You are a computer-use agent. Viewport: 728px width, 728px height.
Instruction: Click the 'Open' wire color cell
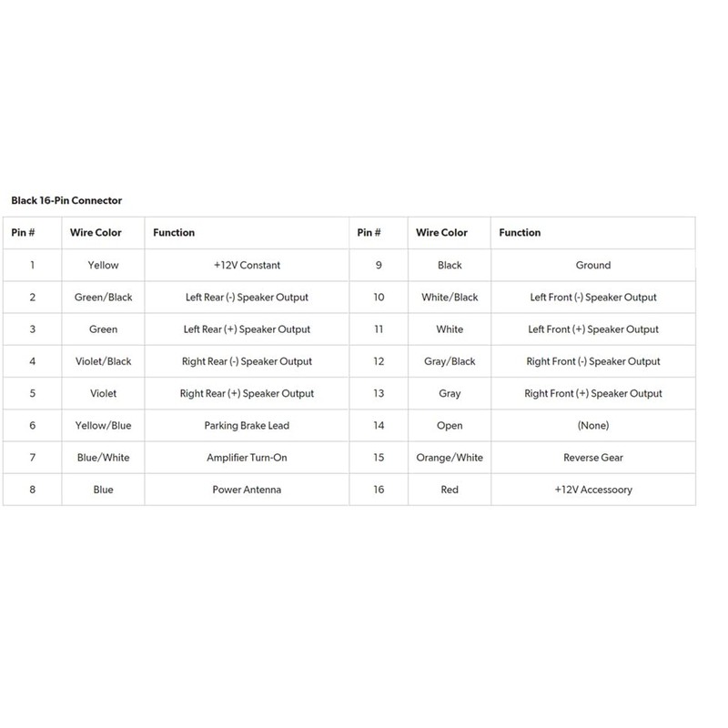tap(450, 426)
